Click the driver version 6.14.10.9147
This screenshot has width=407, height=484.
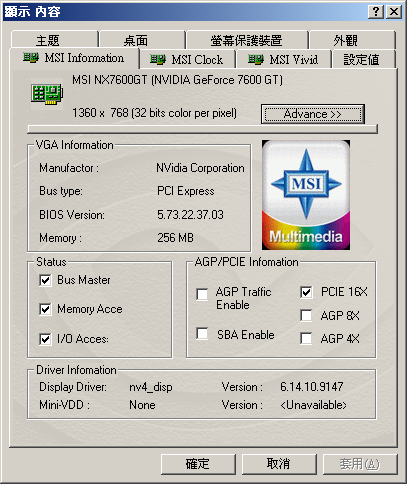tap(311, 387)
